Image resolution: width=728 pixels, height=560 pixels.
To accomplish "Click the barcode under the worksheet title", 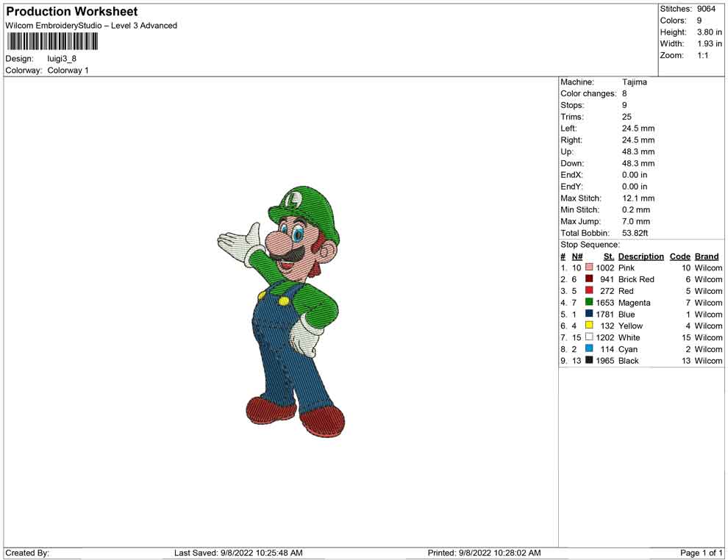I will click(x=52, y=41).
